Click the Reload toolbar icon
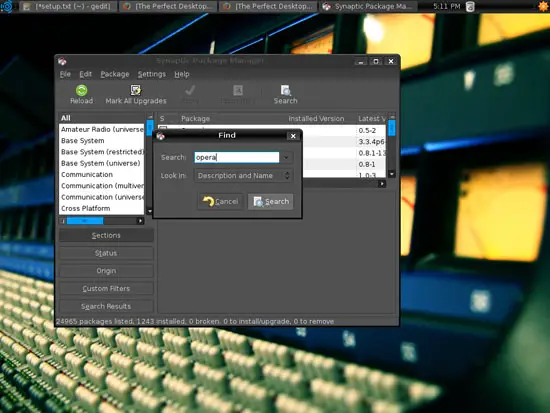Image resolution: width=550 pixels, height=413 pixels. click(81, 91)
